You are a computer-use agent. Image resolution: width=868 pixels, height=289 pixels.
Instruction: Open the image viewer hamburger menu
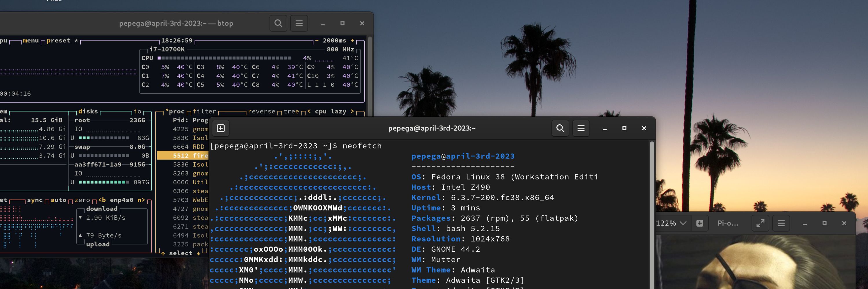(781, 223)
